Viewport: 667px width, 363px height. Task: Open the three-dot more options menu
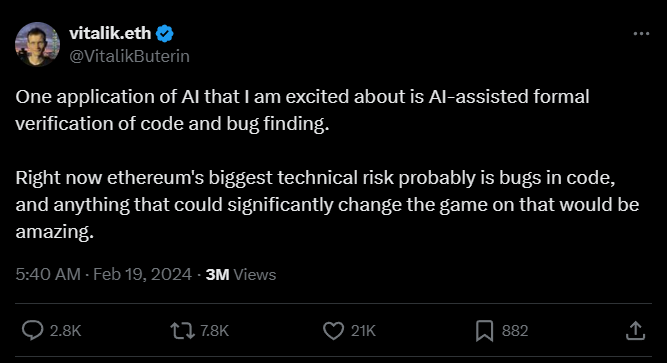pyautogui.click(x=641, y=33)
